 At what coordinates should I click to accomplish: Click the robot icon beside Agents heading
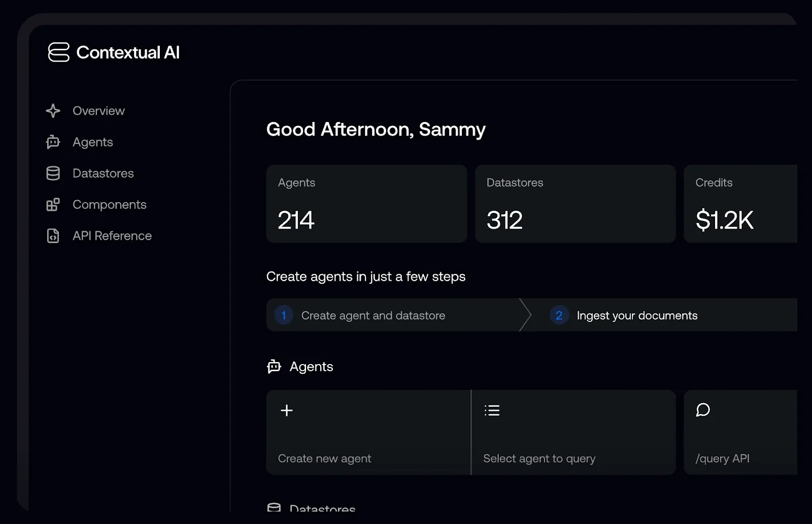(x=274, y=367)
